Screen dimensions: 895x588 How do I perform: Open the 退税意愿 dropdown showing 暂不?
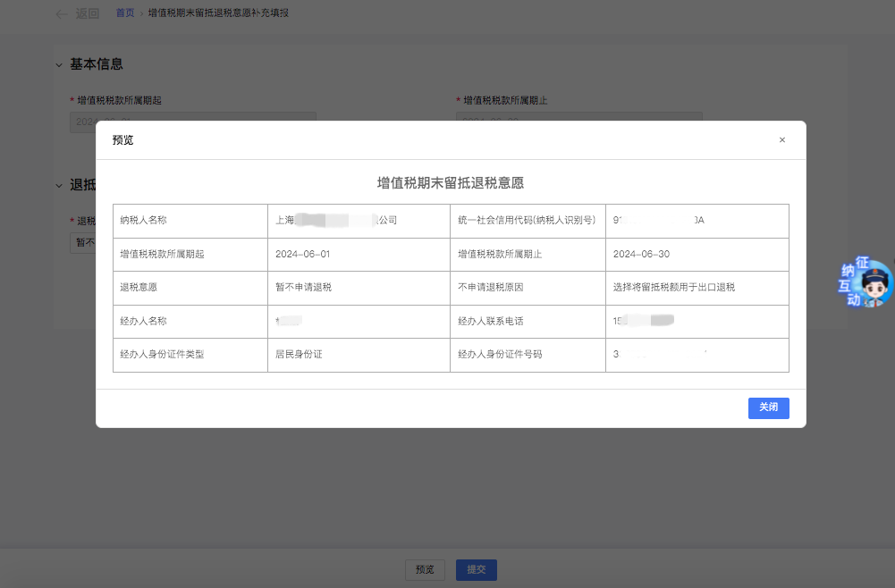(x=83, y=242)
